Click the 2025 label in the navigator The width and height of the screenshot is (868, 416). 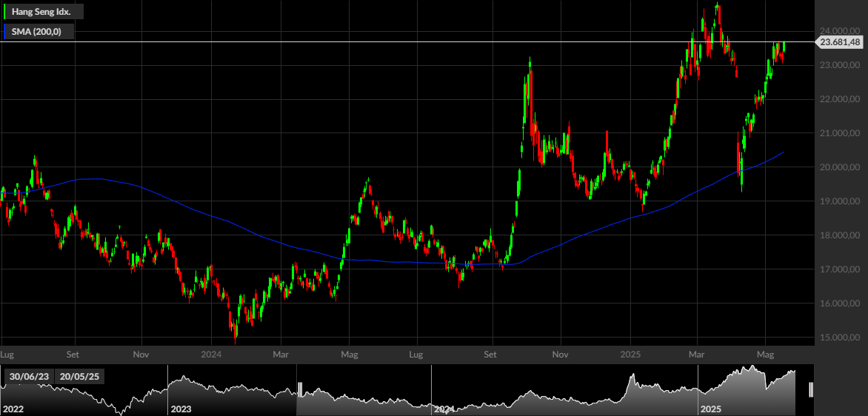[711, 409]
